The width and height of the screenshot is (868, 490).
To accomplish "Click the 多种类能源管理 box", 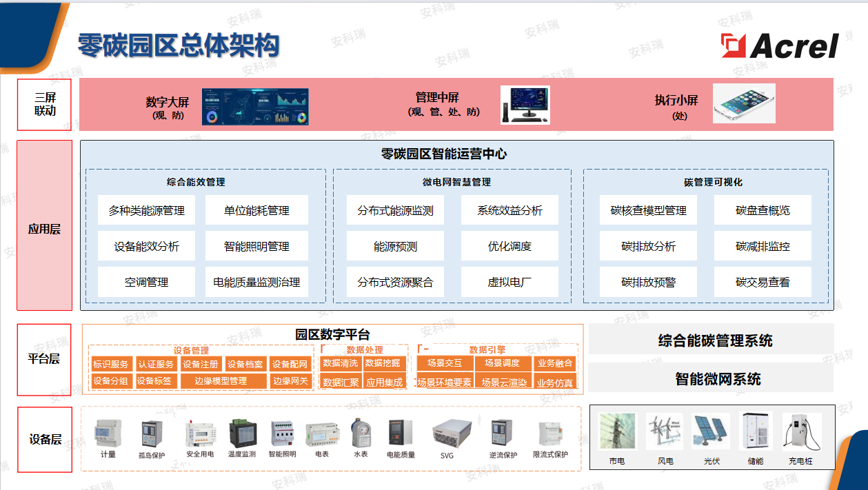I will (146, 211).
